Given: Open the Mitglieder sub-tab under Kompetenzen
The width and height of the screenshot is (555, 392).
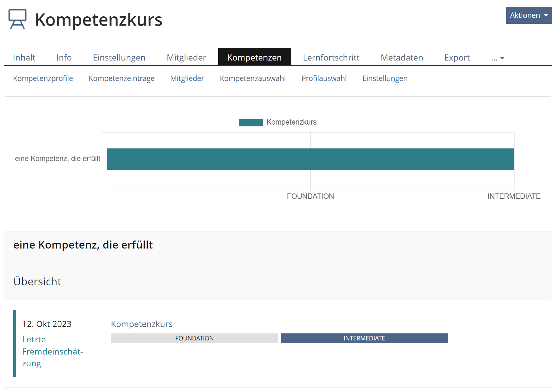Looking at the screenshot, I should pos(187,78).
